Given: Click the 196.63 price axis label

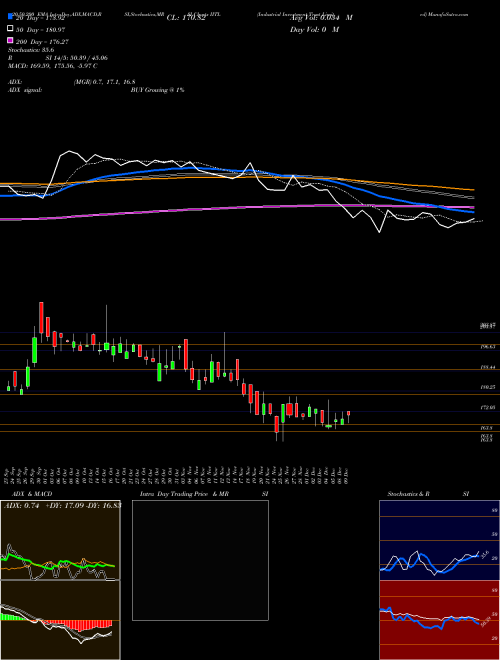Looking at the screenshot, I should point(487,347).
